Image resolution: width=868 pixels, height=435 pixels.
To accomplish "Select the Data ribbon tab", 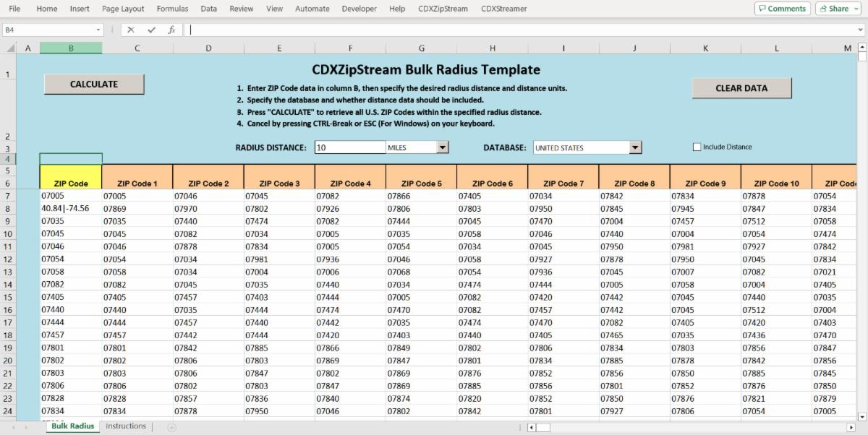I will (x=209, y=9).
